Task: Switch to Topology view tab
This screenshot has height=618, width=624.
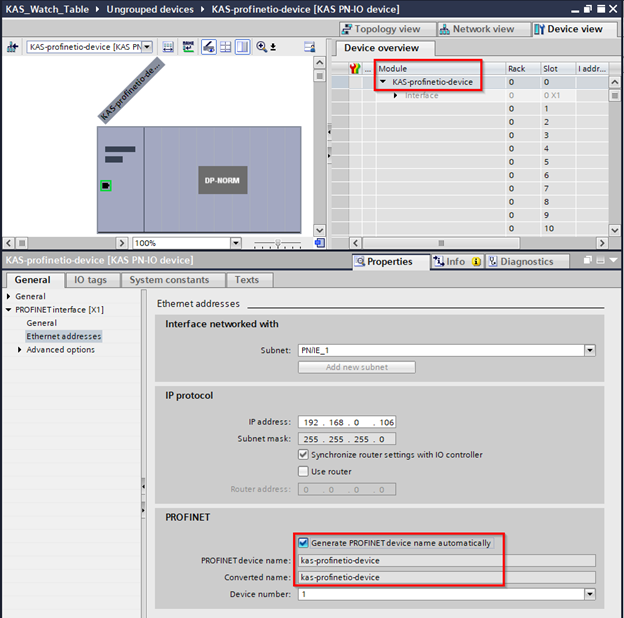Action: coord(388,29)
